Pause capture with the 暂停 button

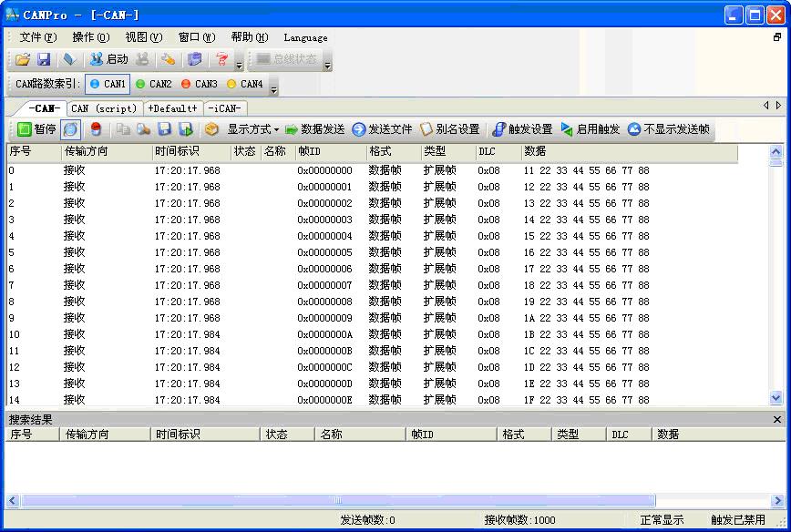tap(36, 129)
